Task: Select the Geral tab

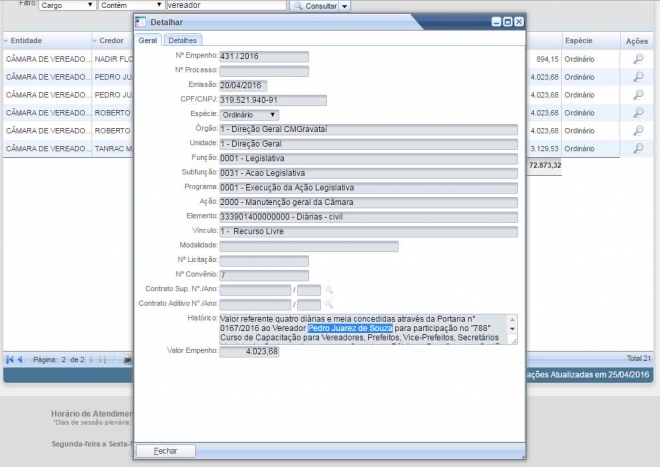Action: (148, 40)
